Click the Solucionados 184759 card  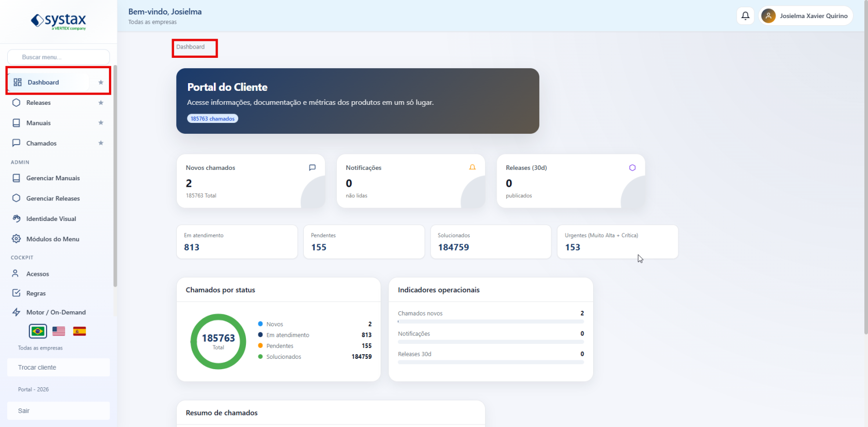(491, 242)
